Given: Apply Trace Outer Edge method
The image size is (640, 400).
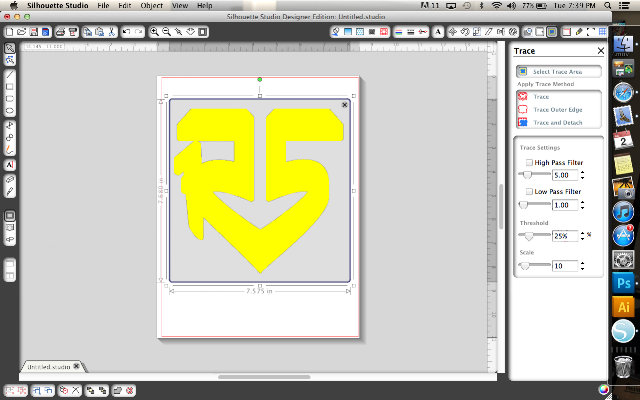Looking at the screenshot, I should tap(558, 109).
